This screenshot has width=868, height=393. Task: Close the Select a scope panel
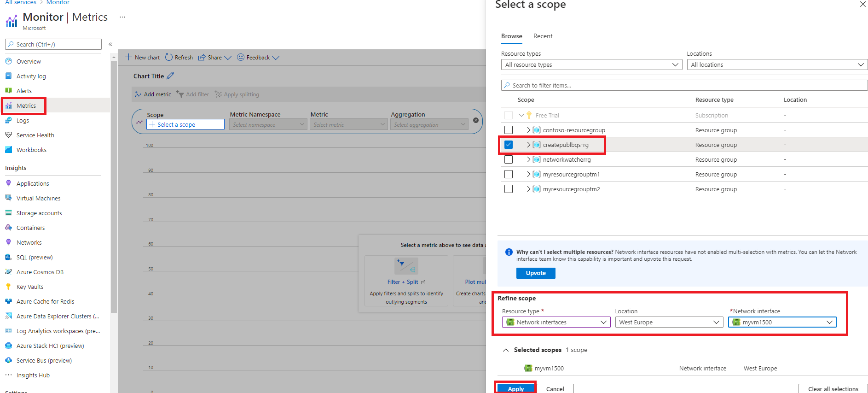pos(863,4)
